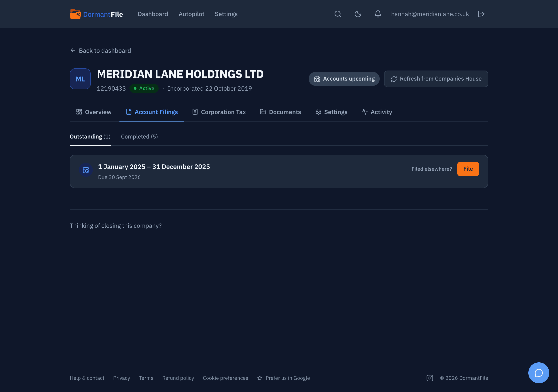Screen dimensions: 558x392
Task: Click the Prefer us in Google link
Action: click(284, 378)
